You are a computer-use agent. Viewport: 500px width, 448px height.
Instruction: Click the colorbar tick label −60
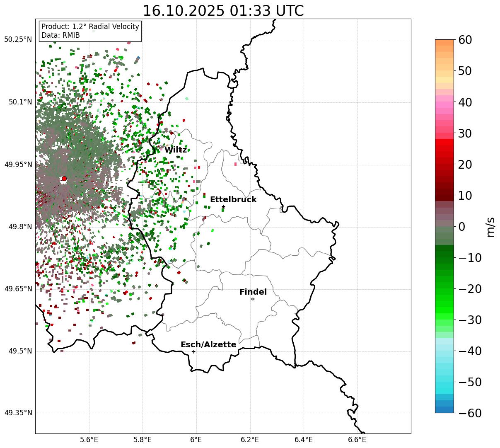[x=470, y=413]
